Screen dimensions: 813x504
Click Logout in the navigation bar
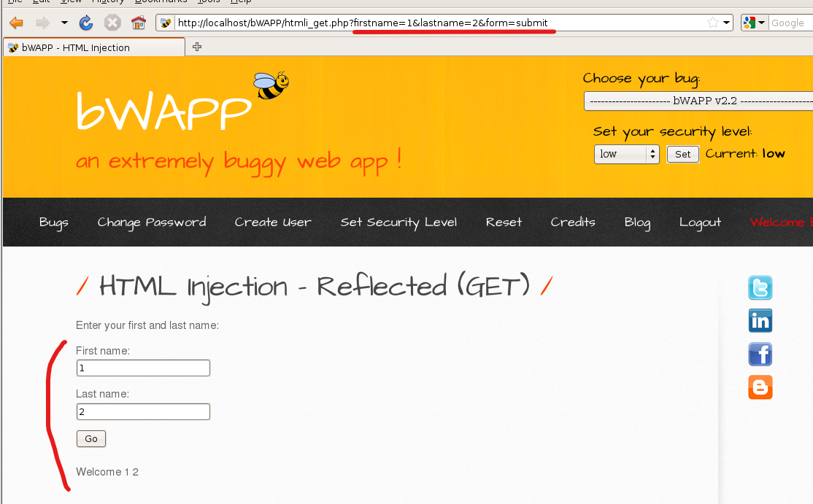[700, 222]
